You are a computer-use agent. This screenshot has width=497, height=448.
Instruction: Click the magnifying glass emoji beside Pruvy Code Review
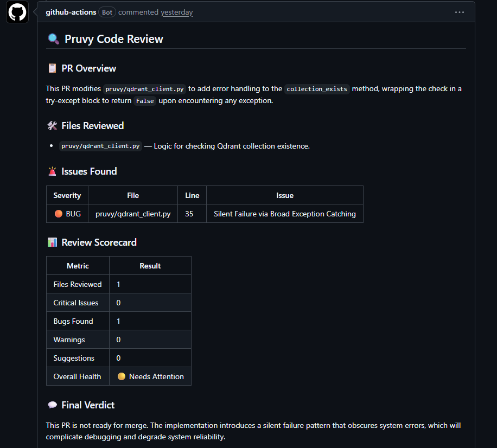tap(53, 39)
